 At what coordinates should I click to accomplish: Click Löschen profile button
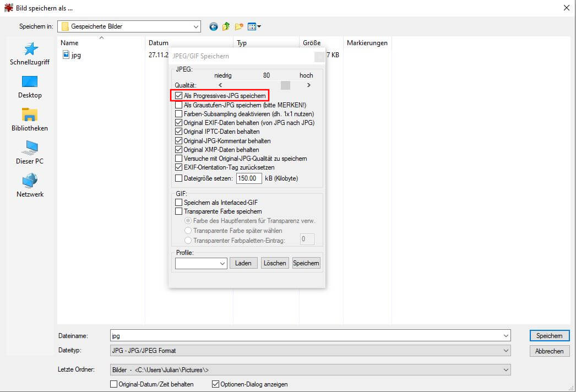(275, 263)
